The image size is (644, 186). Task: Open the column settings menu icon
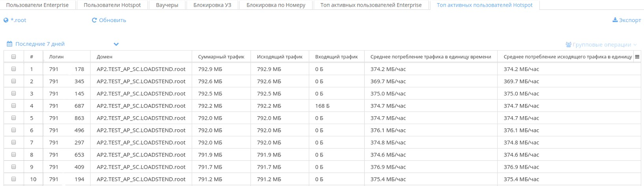click(637, 57)
